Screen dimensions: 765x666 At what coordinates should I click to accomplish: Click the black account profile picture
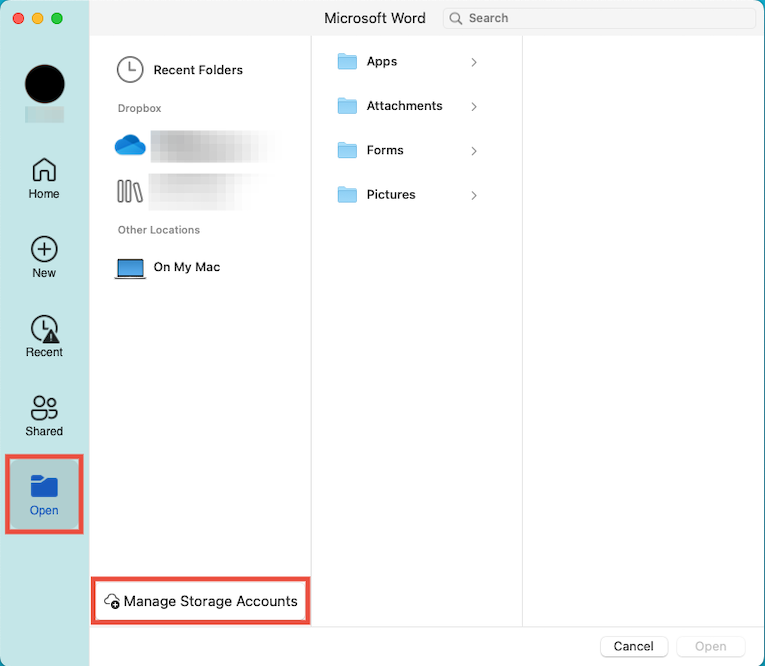[44, 84]
